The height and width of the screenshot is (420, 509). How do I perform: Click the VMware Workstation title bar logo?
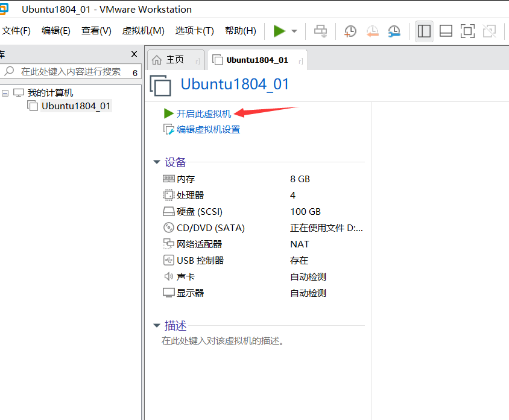click(x=3, y=9)
